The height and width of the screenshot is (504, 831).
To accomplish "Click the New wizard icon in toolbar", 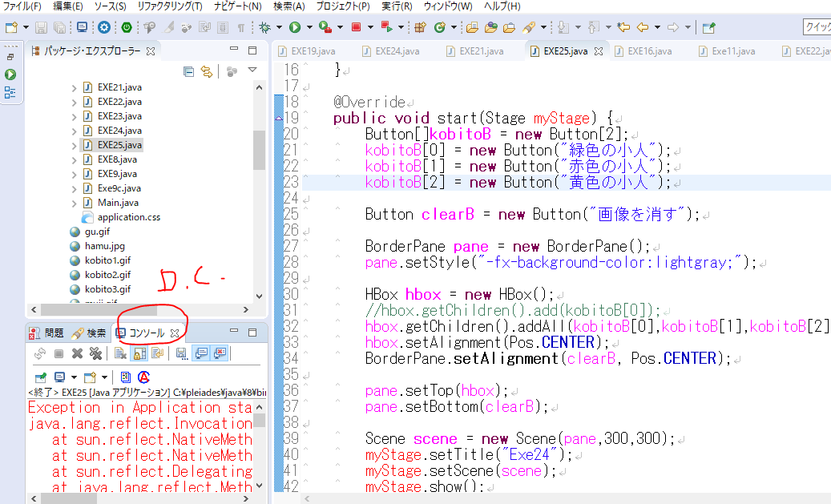I will (x=11, y=27).
